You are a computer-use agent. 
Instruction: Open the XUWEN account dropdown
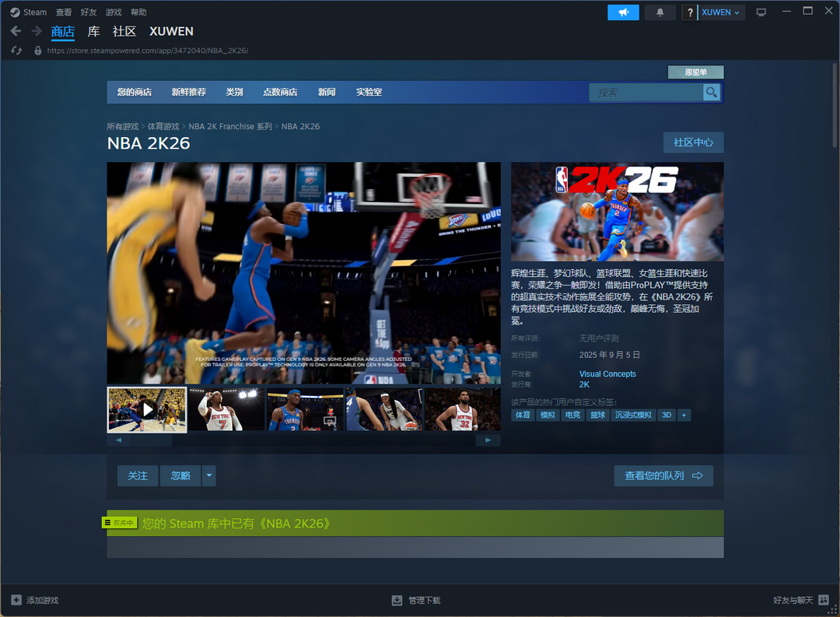[x=721, y=12]
